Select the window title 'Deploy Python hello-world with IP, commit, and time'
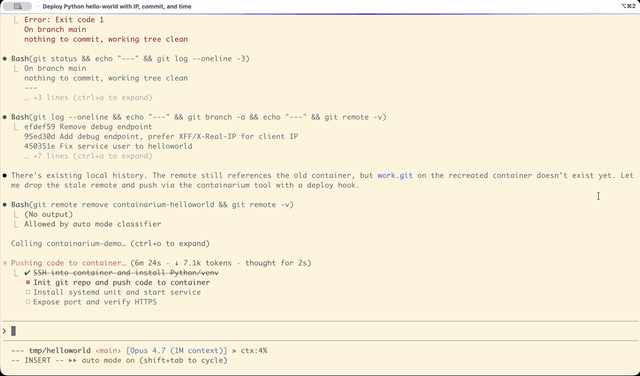 pyautogui.click(x=117, y=7)
